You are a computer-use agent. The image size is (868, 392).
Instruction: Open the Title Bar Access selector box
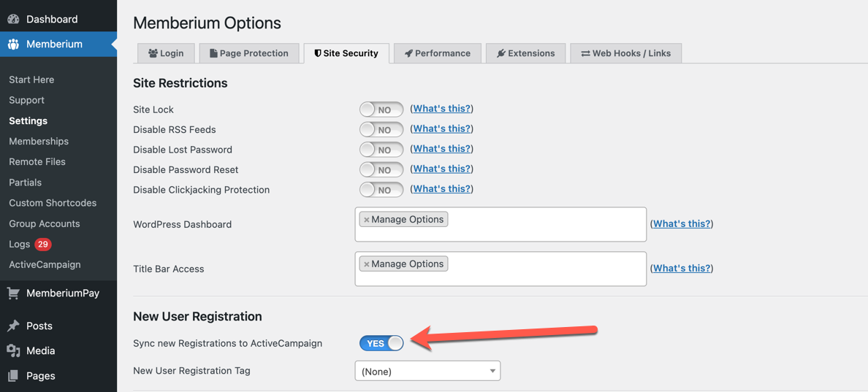coord(500,269)
